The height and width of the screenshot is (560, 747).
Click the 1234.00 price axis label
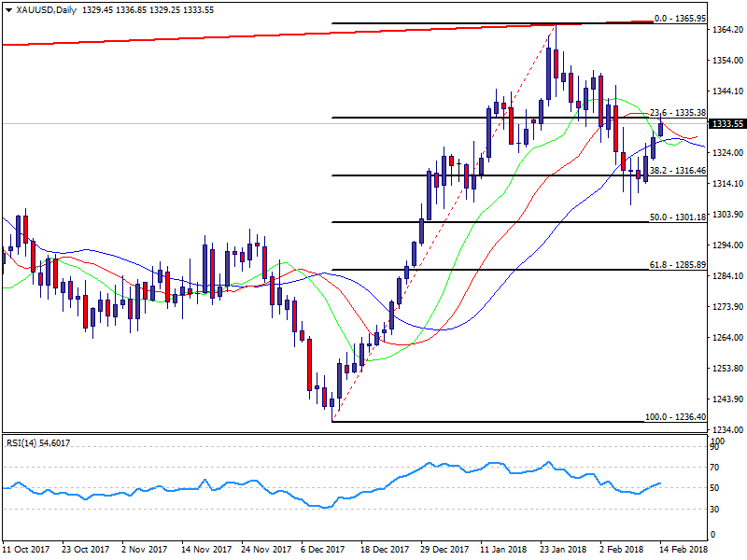pos(726,430)
